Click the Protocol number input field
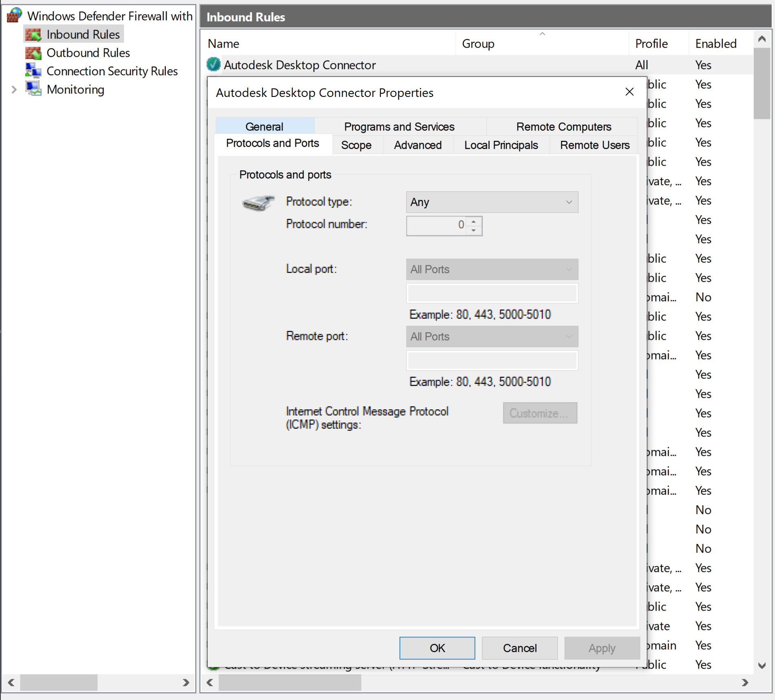775x700 pixels. click(437, 226)
